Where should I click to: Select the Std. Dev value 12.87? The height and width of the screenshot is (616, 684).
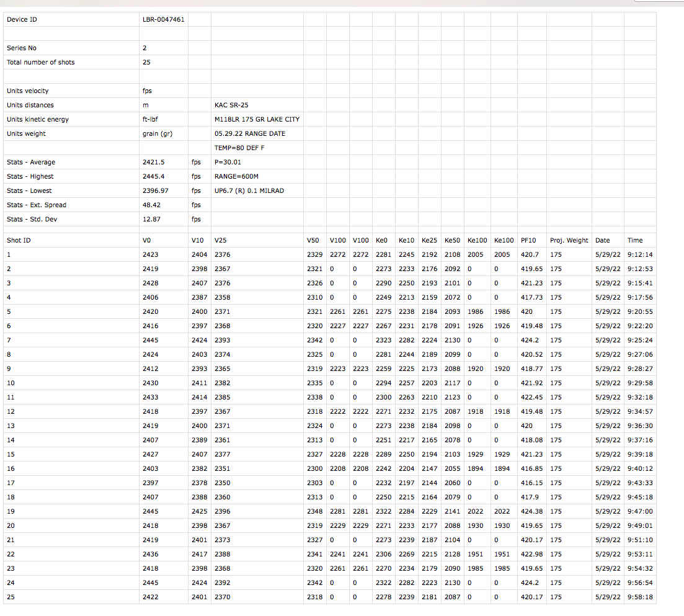click(152, 219)
